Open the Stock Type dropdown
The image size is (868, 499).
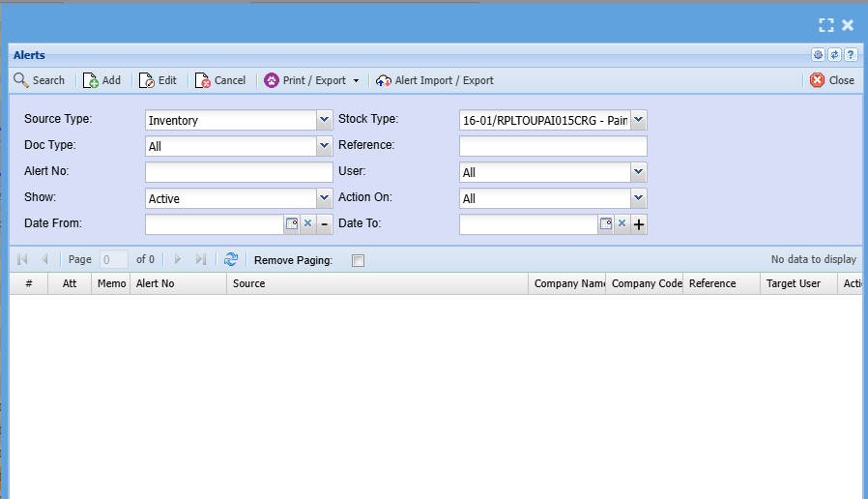[638, 120]
